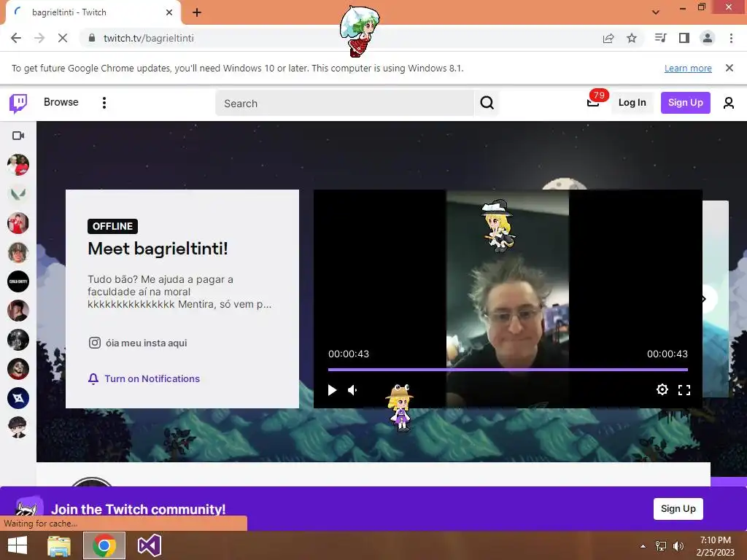Image resolution: width=747 pixels, height=560 pixels.
Task: Open the Windows Start menu
Action: 18,545
